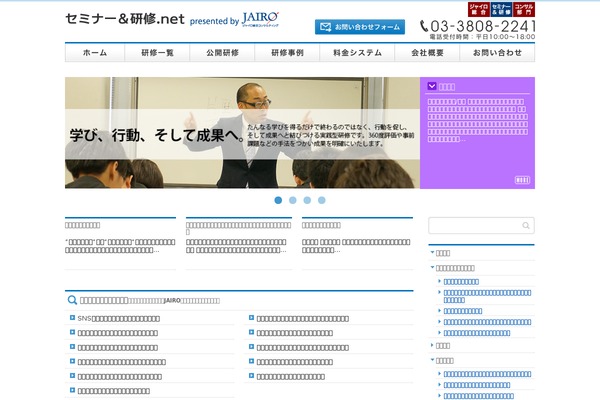Click the phone number 03-3808-2241
The image size is (600, 400).
(x=483, y=26)
